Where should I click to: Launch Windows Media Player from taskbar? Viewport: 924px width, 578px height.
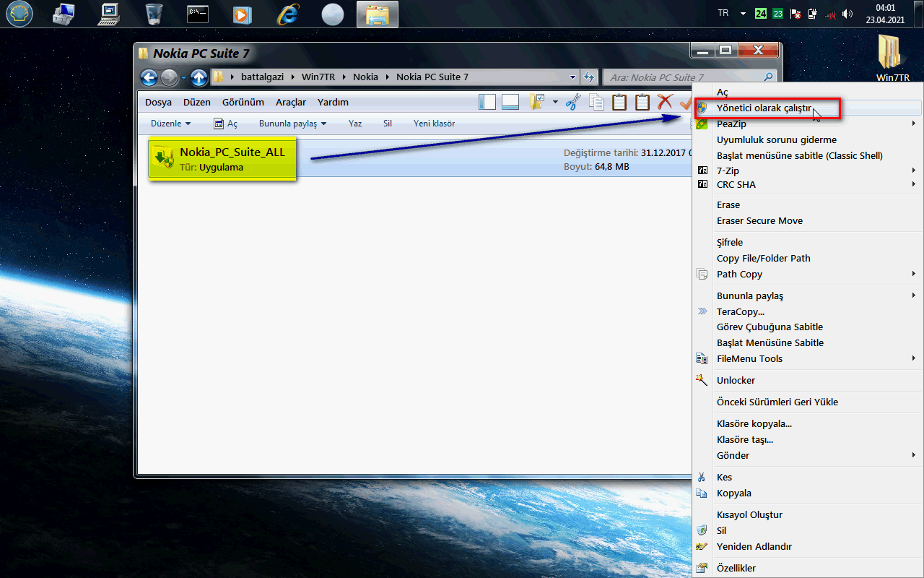[243, 14]
